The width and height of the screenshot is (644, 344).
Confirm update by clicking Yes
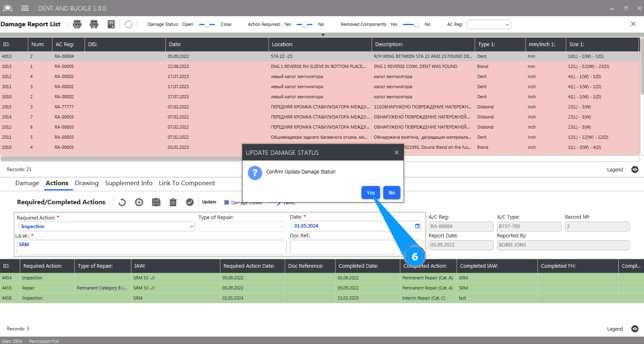(x=370, y=193)
